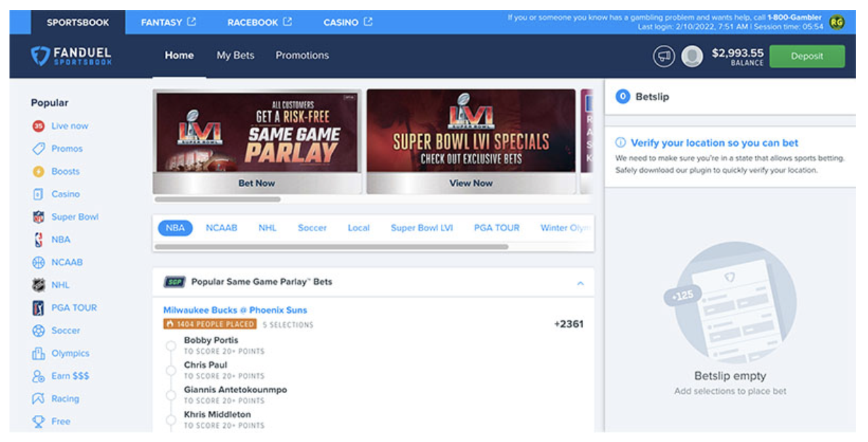Open the Racebook external link icon
The image size is (868, 442).
click(x=288, y=22)
